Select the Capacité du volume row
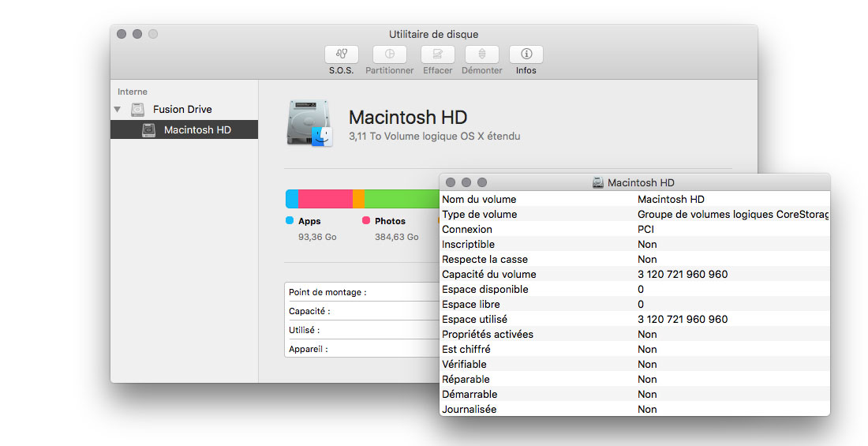868x446 pixels. [634, 274]
